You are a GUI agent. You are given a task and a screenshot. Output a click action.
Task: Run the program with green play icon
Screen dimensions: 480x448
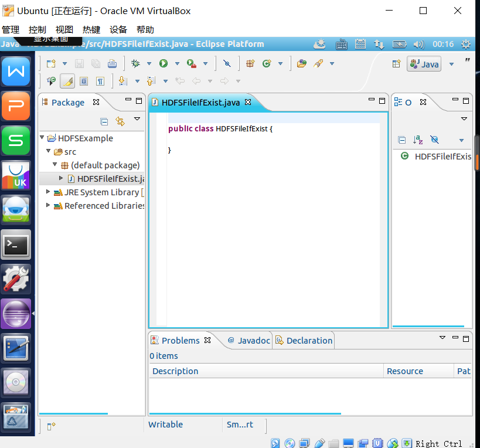[164, 63]
